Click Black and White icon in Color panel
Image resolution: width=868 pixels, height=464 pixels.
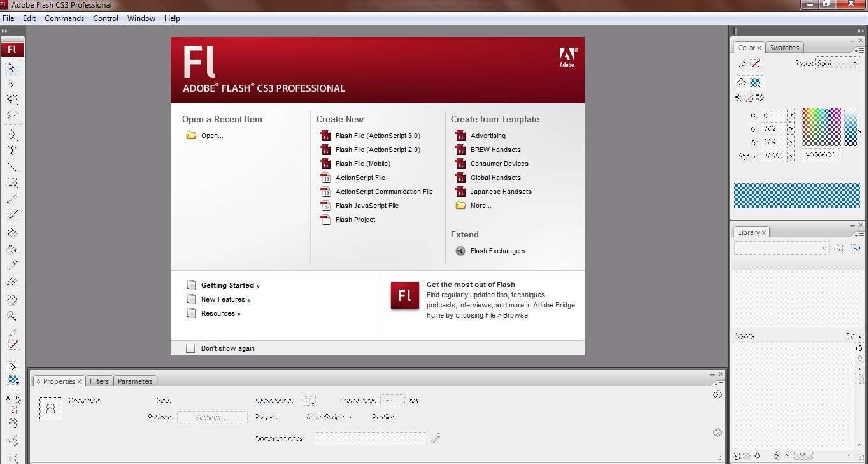pyautogui.click(x=738, y=98)
